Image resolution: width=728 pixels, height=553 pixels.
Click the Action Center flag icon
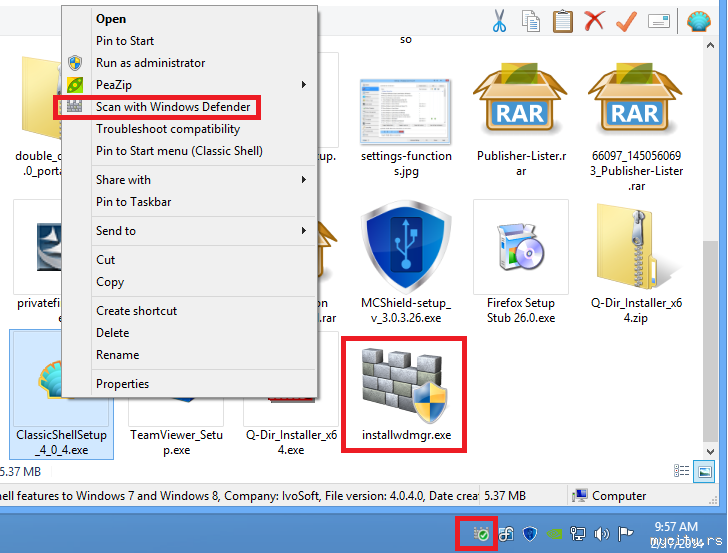[625, 533]
